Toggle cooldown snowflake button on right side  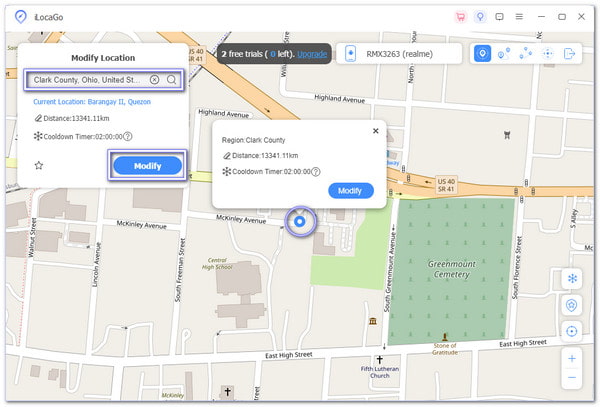pos(572,278)
